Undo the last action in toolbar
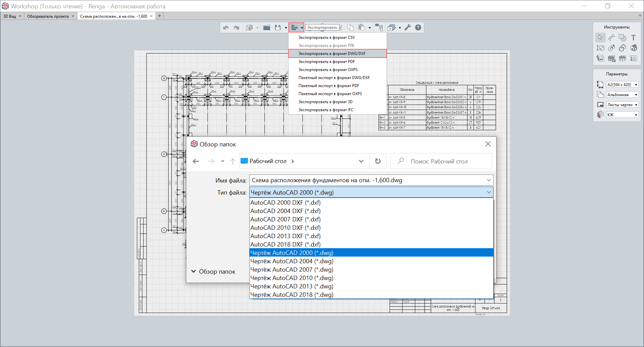 coord(226,28)
